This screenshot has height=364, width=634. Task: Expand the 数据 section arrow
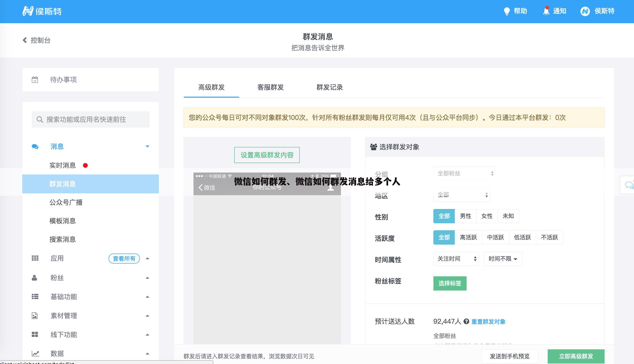point(147,354)
